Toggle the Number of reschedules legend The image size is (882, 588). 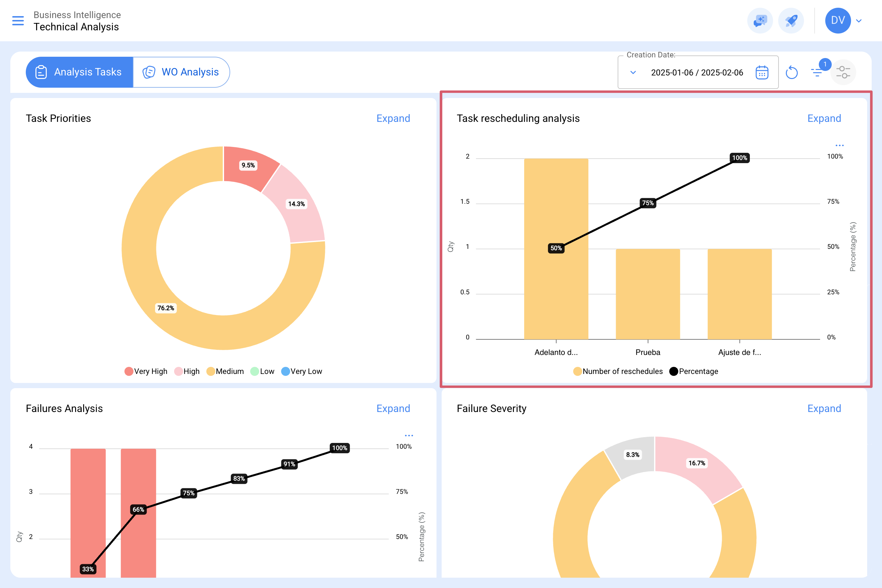618,371
